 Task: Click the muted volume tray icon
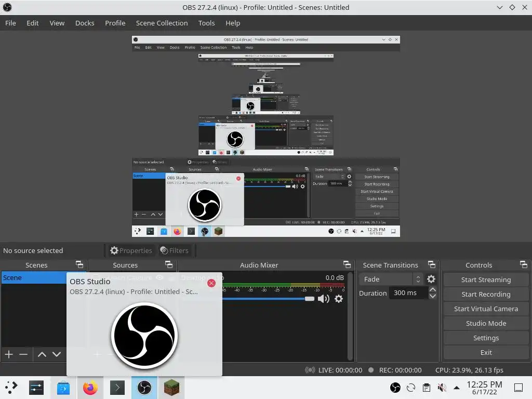click(442, 388)
